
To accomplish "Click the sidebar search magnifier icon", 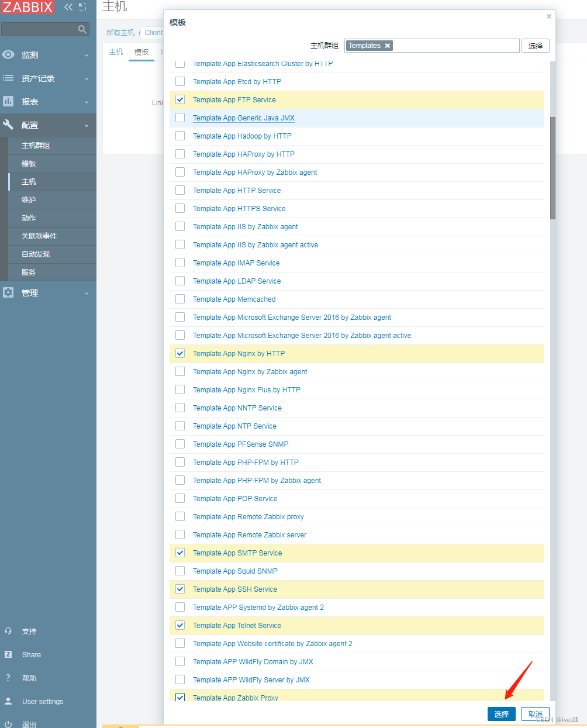I will [82, 29].
